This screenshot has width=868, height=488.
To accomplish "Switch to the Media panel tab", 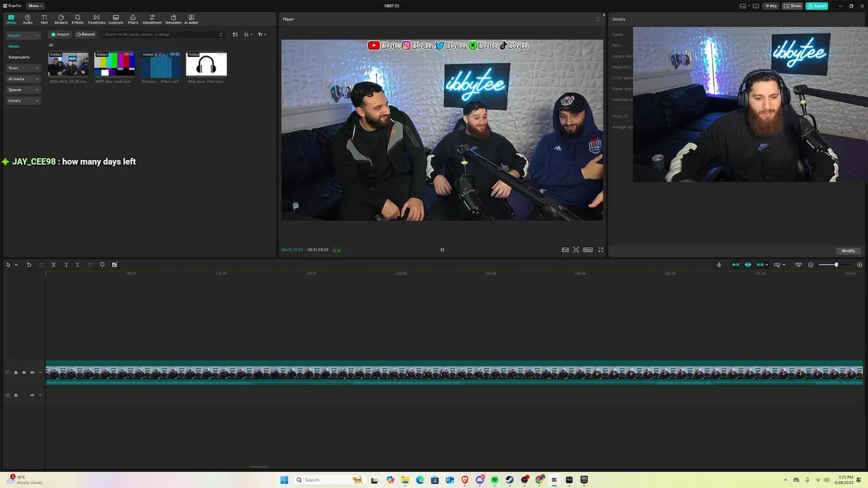I will (x=11, y=19).
